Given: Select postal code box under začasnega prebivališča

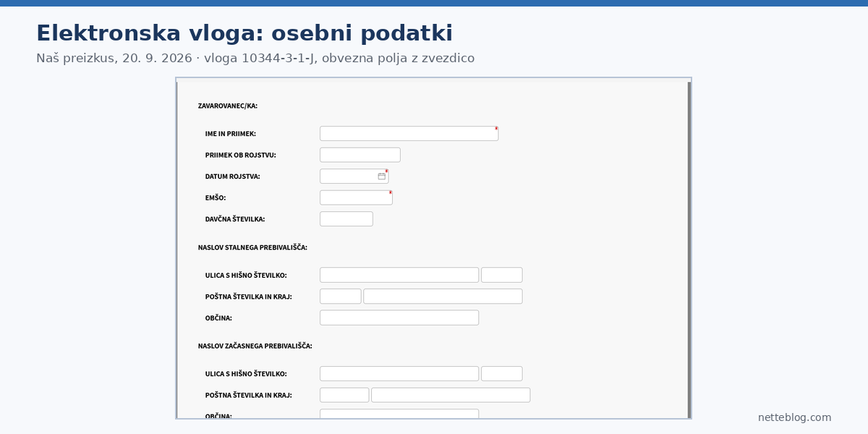Looking at the screenshot, I should pos(344,395).
